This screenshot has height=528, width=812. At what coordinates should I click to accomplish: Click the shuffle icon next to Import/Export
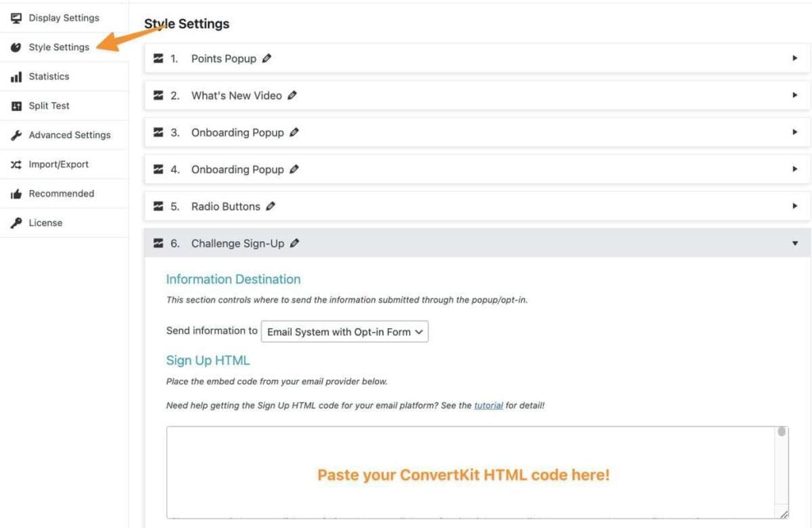pyautogui.click(x=14, y=164)
